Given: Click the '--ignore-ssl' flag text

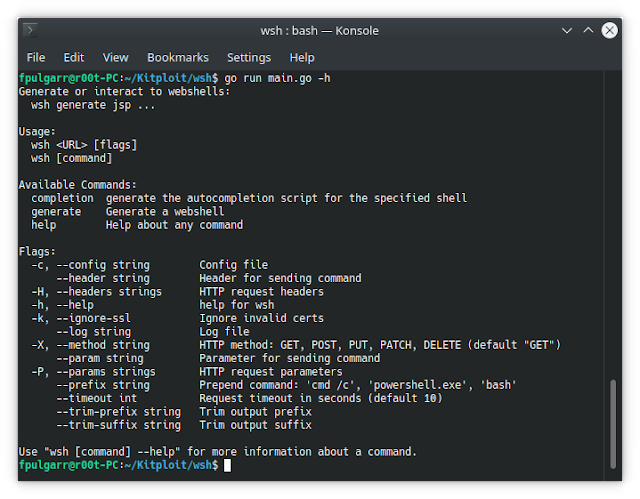Looking at the screenshot, I should coord(94,318).
